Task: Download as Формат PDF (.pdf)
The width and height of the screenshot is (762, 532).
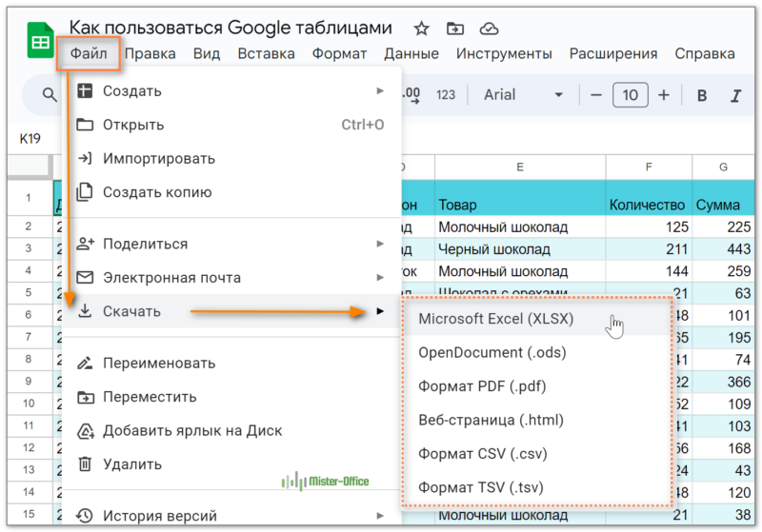Action: (x=536, y=386)
